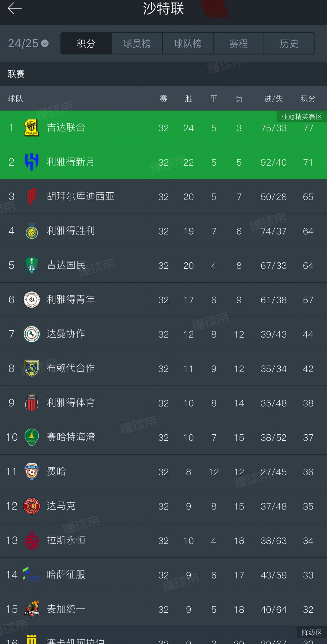327x644 pixels.
Task: Open the 赛程 tab
Action: tap(238, 44)
